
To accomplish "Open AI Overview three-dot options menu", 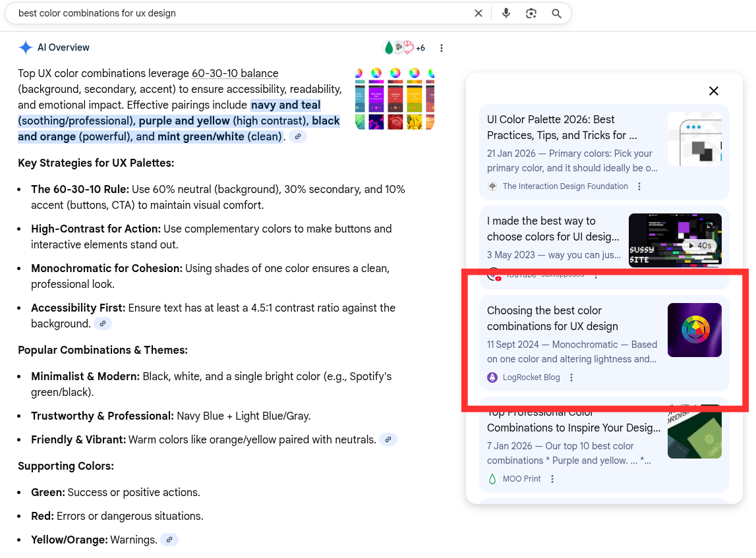I will coord(442,48).
